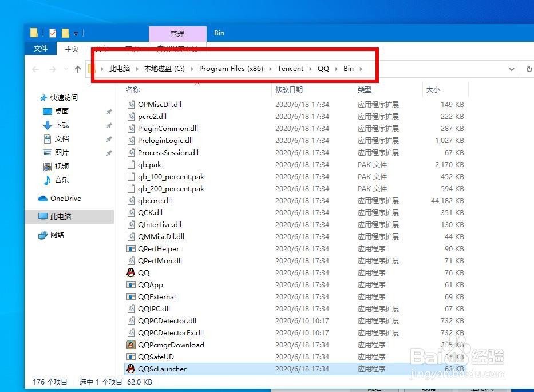Open address bar history dropdown
Image resolution: width=534 pixels, height=392 pixels.
[x=512, y=69]
